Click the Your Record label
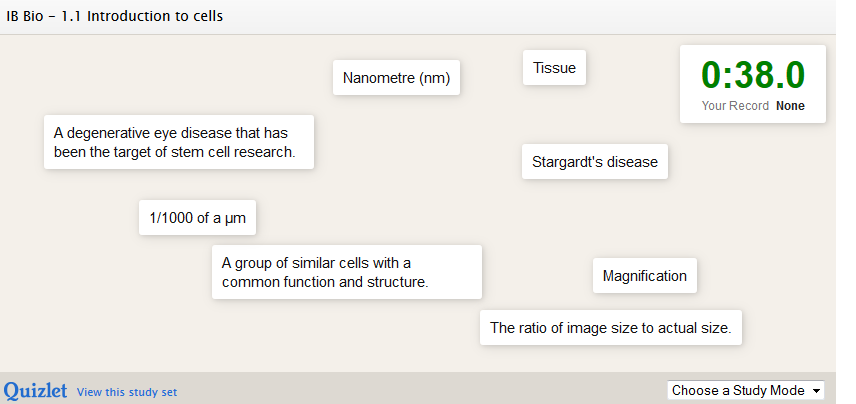856x404 pixels. point(735,106)
